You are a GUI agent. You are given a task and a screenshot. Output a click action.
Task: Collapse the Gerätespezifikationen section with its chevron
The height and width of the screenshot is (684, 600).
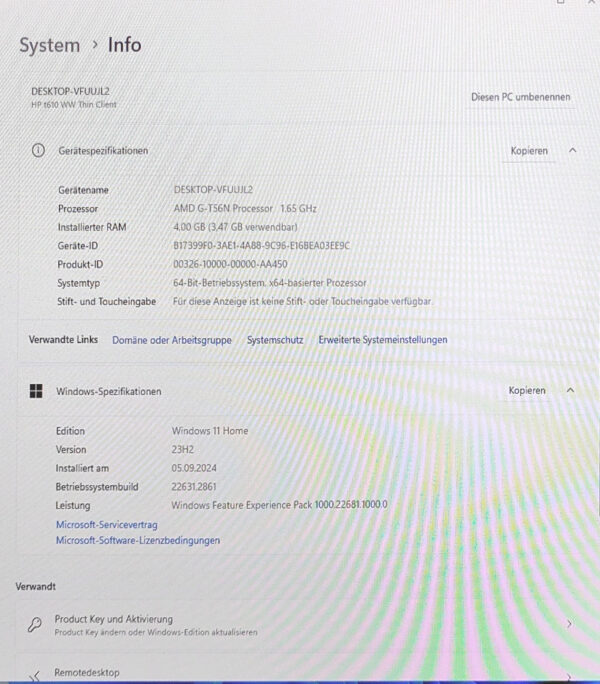pos(572,151)
